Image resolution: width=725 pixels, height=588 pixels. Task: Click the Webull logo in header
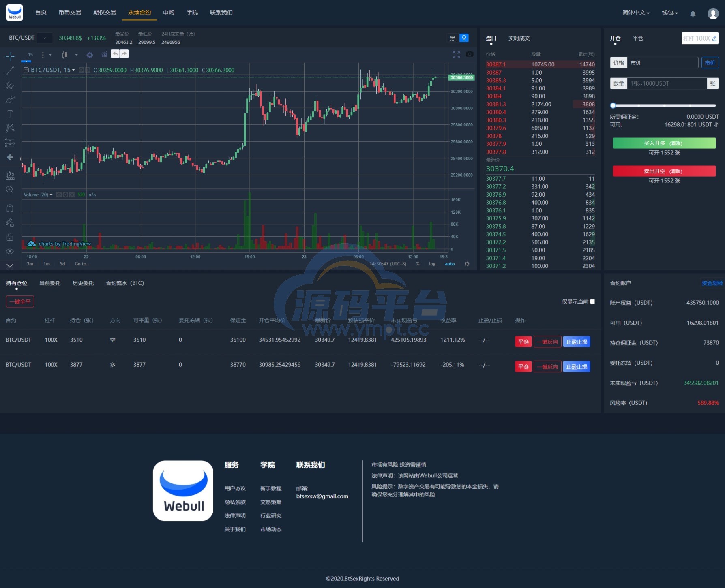pos(15,13)
